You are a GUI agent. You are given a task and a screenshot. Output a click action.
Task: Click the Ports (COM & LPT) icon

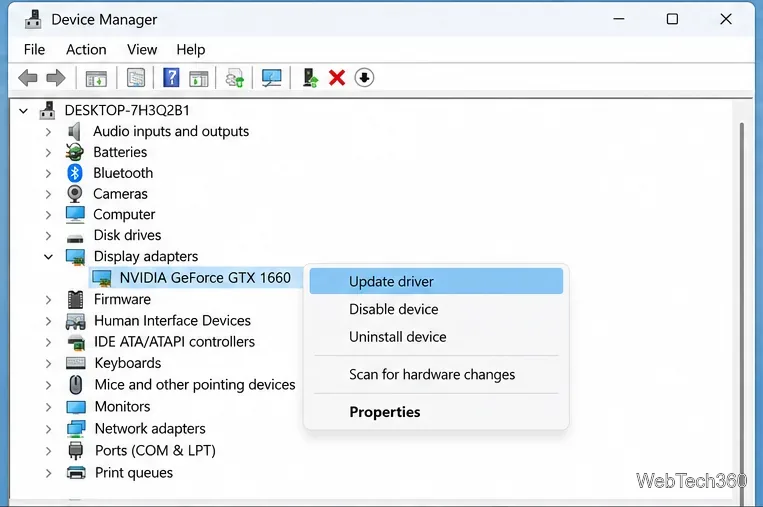75,451
